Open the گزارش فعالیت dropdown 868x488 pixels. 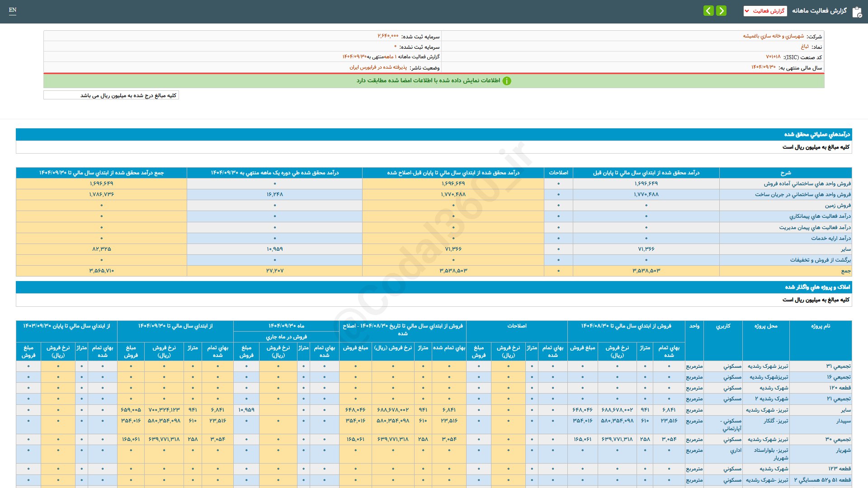(765, 11)
